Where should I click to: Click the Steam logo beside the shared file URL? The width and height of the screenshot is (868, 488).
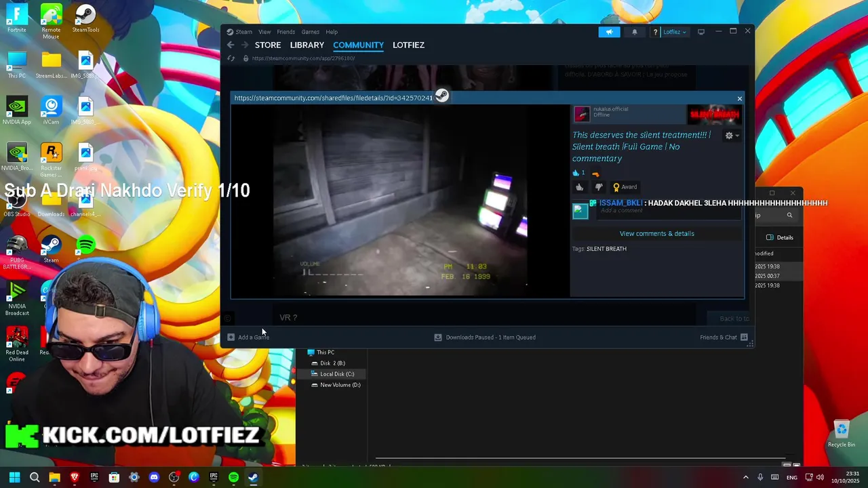pyautogui.click(x=441, y=97)
